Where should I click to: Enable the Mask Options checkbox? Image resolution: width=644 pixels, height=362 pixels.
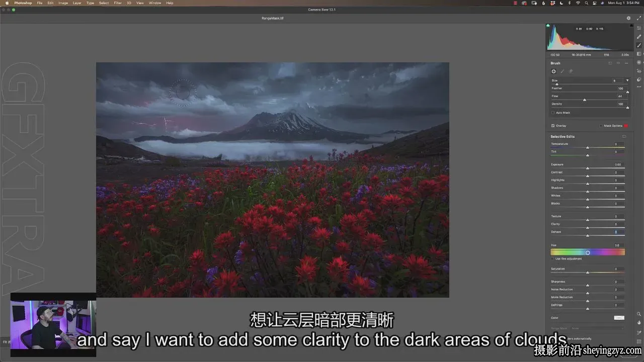tap(601, 126)
